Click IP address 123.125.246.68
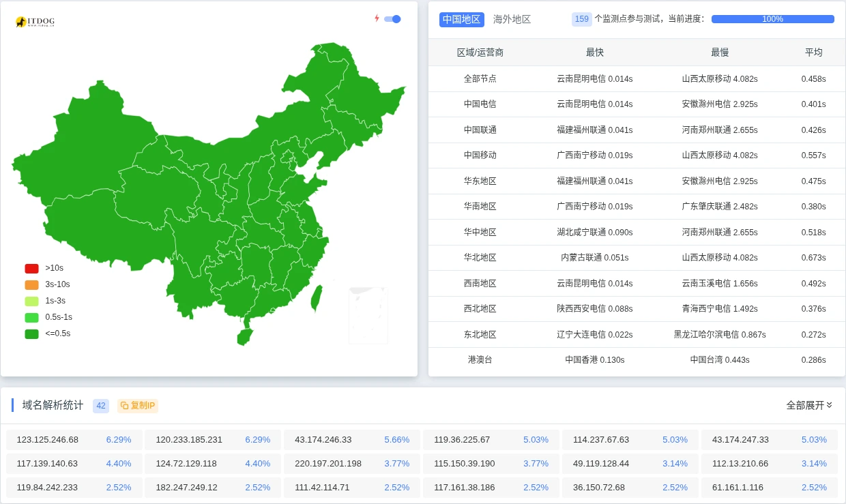This screenshot has width=846, height=504. click(x=48, y=440)
